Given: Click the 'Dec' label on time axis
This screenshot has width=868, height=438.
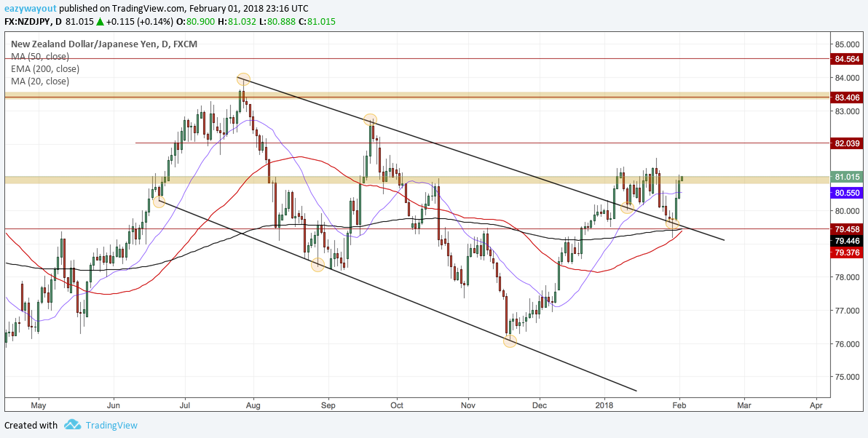Looking at the screenshot, I should pyautogui.click(x=539, y=405).
